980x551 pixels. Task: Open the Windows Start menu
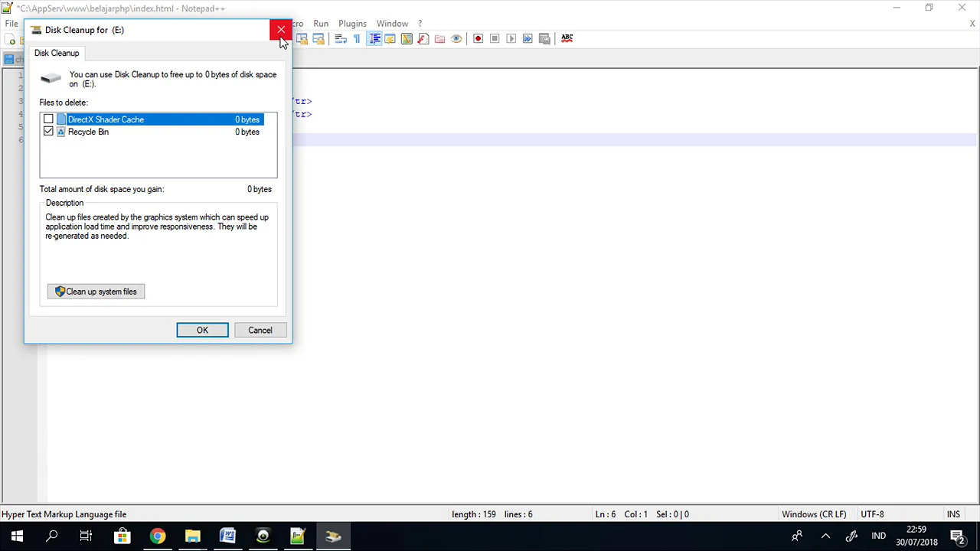click(x=17, y=536)
